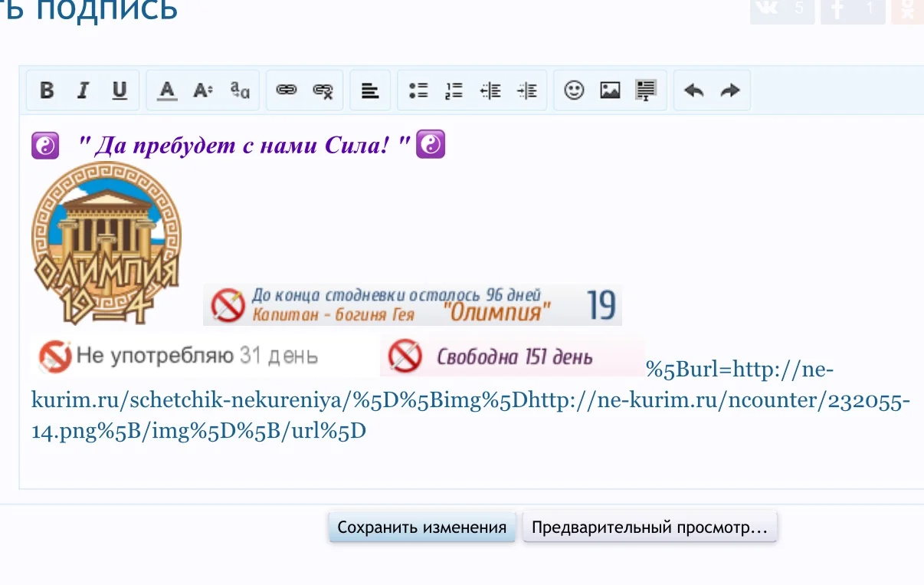Open text alignment options

(370, 90)
